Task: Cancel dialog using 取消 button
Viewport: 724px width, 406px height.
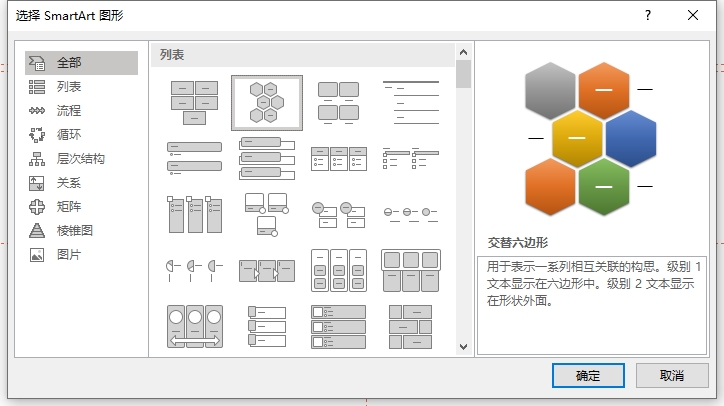Action: [x=672, y=376]
